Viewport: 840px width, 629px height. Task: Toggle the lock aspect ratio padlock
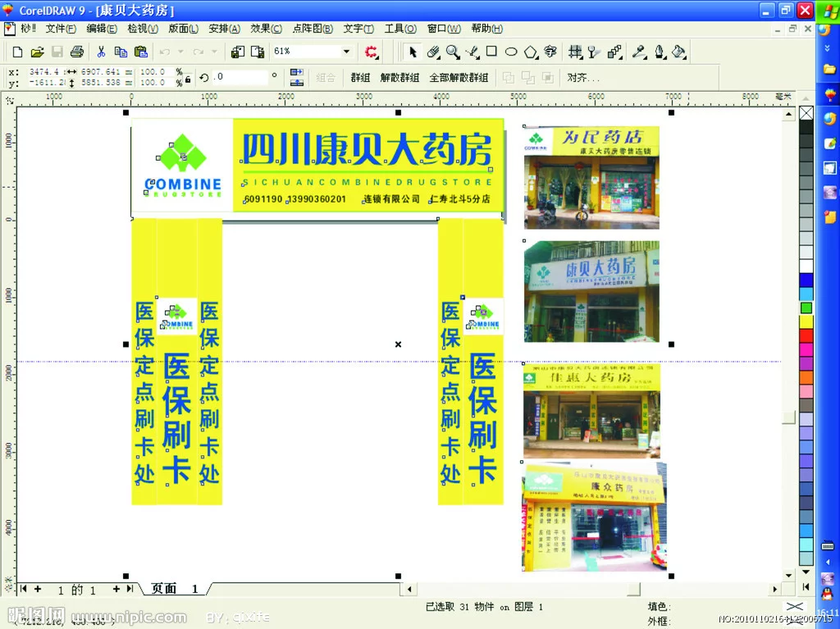click(x=188, y=80)
